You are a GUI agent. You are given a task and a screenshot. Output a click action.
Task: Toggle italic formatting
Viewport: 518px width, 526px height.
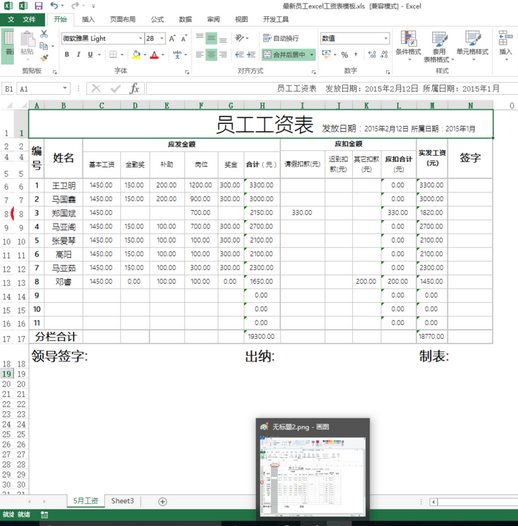79,54
